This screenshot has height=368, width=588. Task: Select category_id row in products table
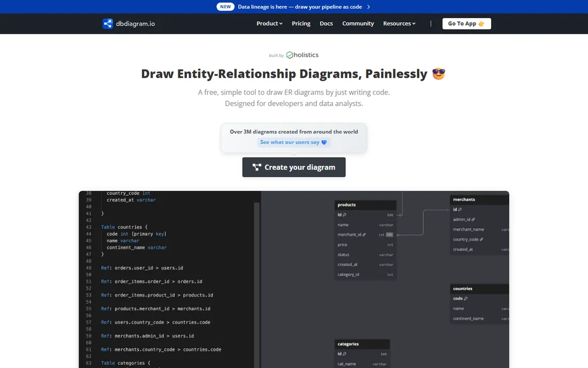[x=365, y=274]
